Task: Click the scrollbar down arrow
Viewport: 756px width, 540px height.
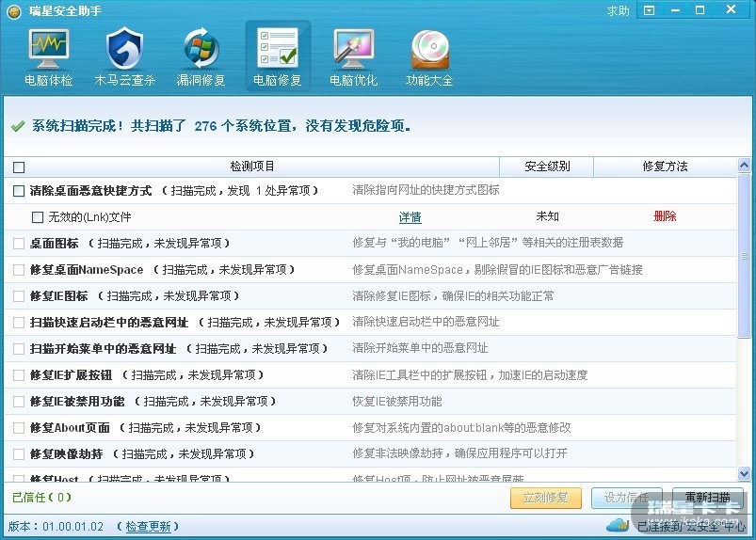Action: point(744,474)
